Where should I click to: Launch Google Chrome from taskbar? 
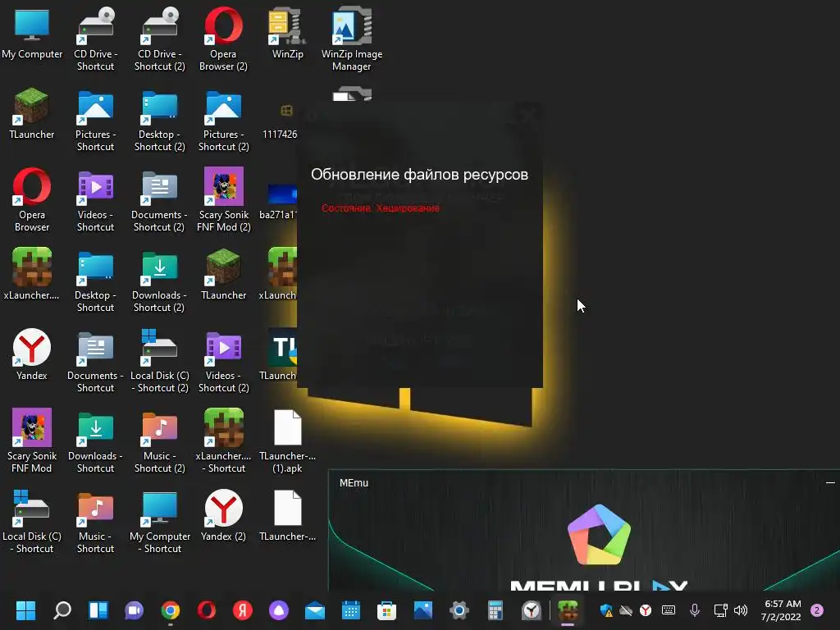click(171, 610)
